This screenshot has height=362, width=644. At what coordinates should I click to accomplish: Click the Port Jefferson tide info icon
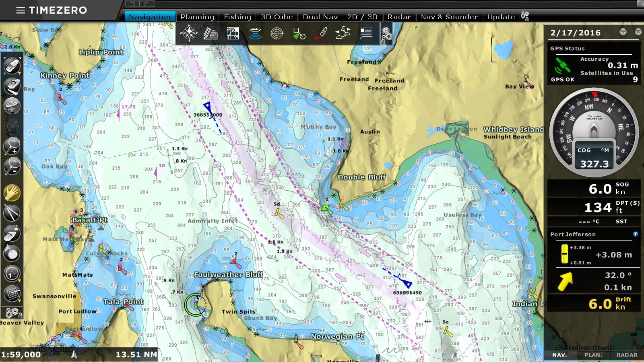pos(635,234)
